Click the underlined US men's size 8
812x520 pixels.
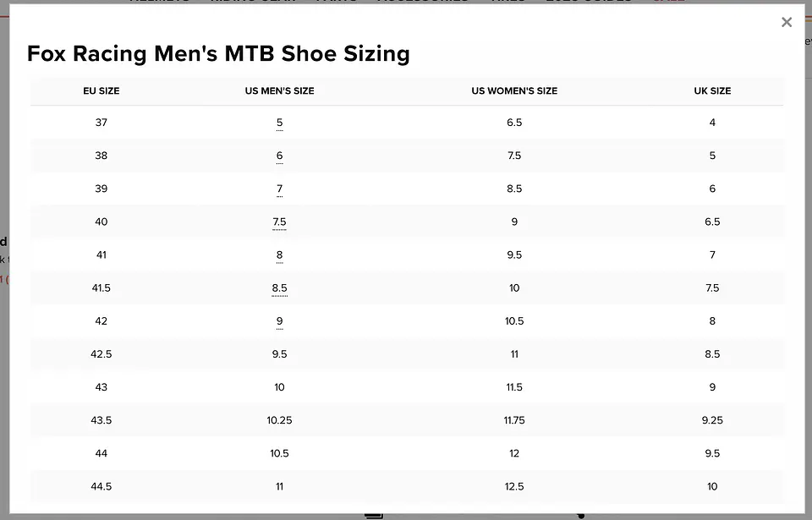[280, 255]
